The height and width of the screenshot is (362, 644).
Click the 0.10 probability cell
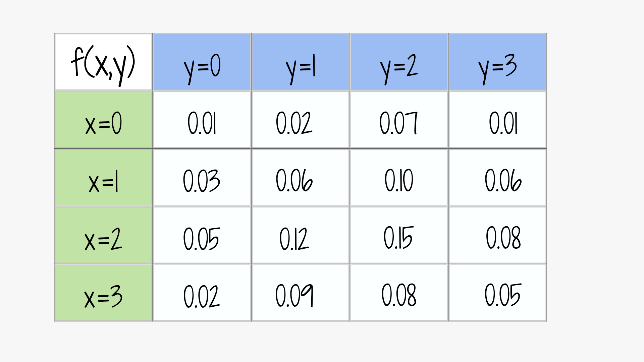(399, 178)
